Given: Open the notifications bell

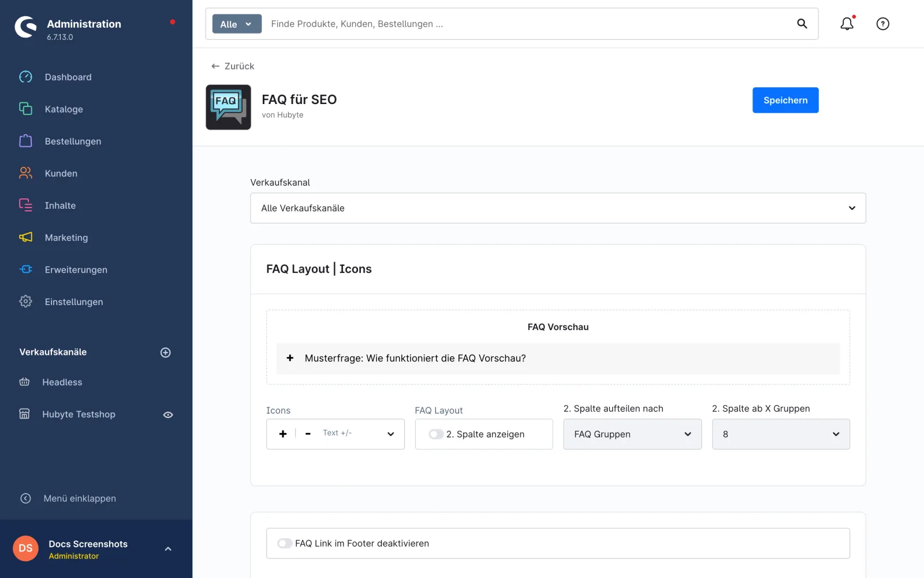Looking at the screenshot, I should point(847,24).
